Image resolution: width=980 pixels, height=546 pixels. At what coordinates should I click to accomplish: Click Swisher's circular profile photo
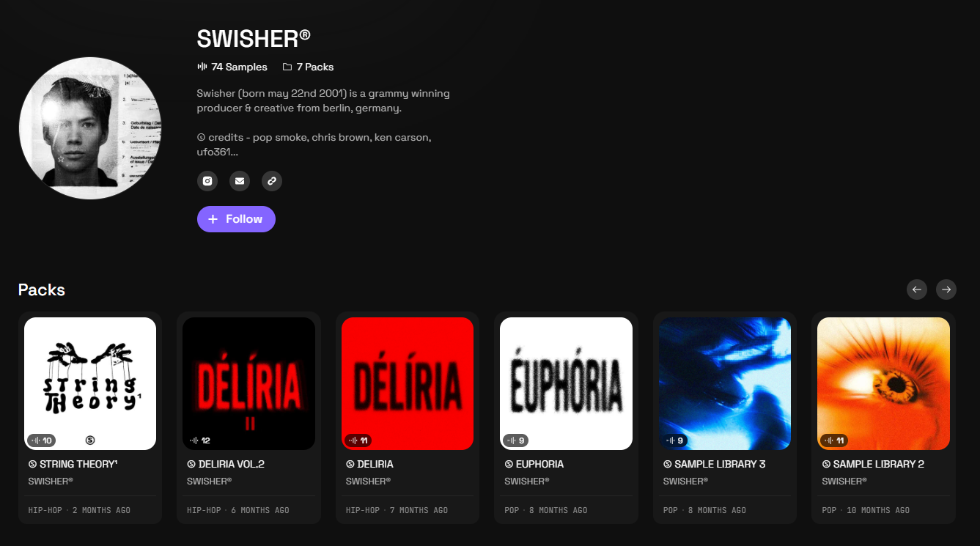pos(90,128)
